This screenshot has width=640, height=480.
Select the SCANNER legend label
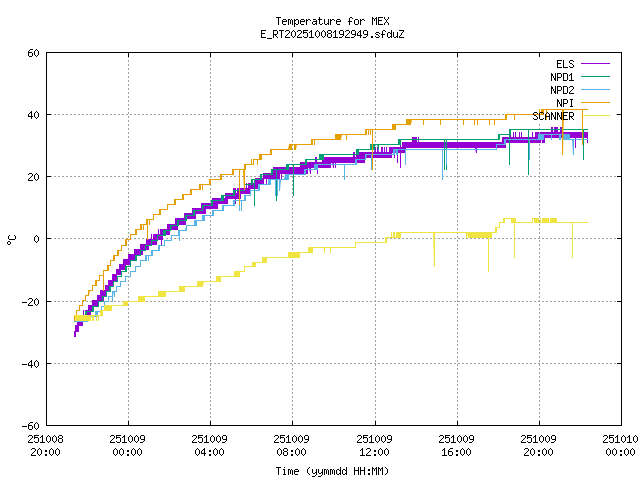pos(553,116)
